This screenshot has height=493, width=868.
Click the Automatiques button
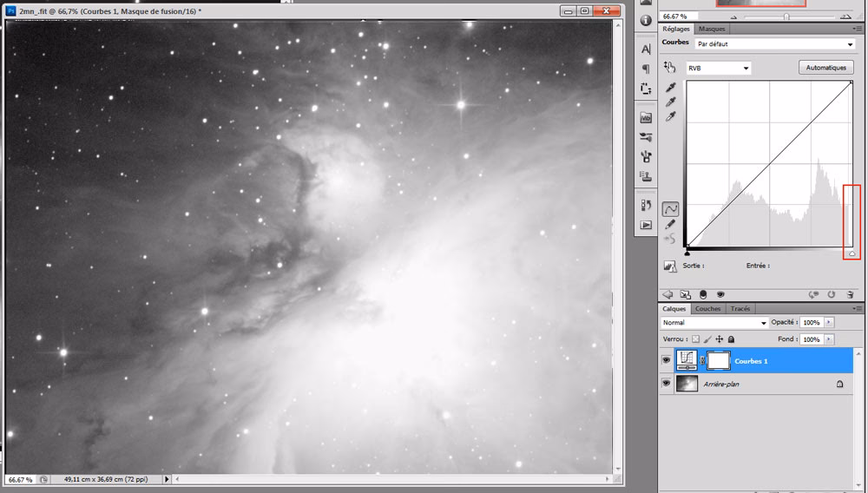825,67
